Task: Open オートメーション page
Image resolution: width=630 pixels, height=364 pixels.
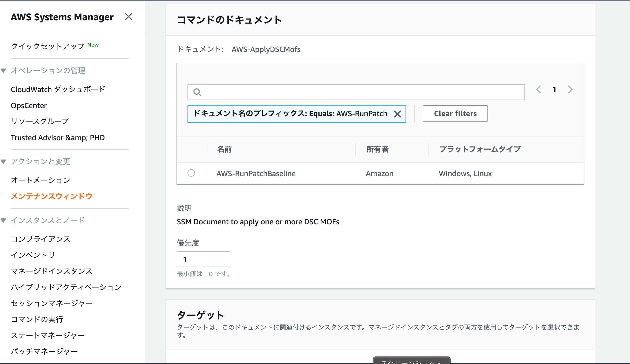Action: [40, 180]
